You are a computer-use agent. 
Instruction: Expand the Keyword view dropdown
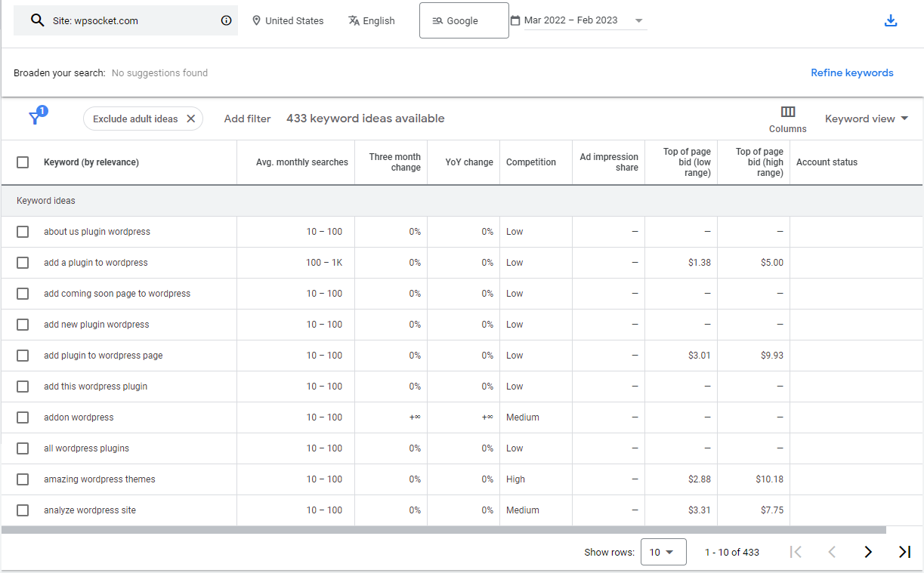point(866,119)
